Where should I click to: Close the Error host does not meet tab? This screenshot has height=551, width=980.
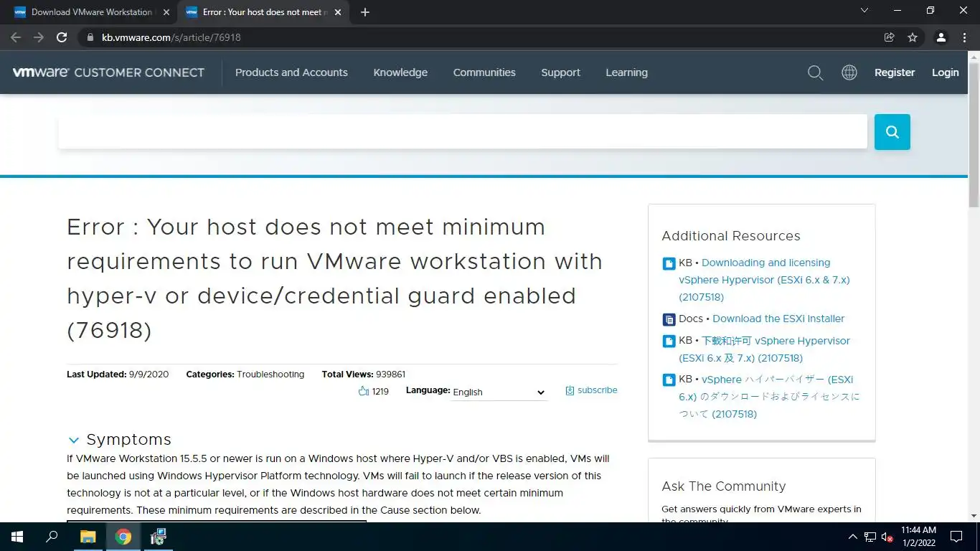coord(338,12)
